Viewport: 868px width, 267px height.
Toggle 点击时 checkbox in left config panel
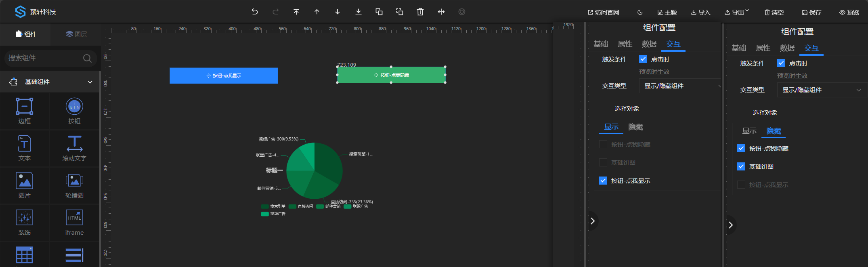click(643, 59)
